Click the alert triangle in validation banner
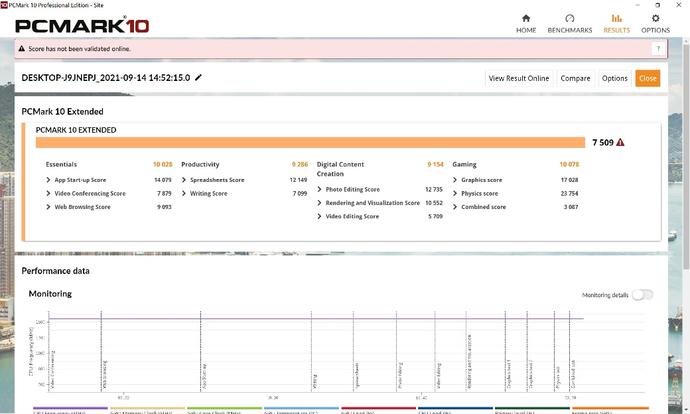Screen dimensions: 690x414 point(22,49)
